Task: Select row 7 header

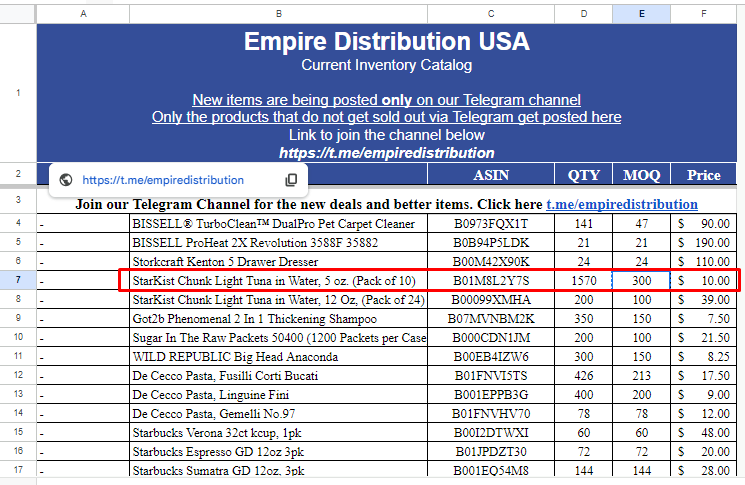Action: click(18, 280)
